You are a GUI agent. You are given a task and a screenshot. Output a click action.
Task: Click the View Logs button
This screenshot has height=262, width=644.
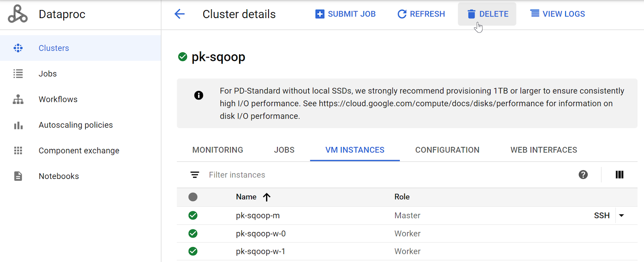(x=557, y=14)
